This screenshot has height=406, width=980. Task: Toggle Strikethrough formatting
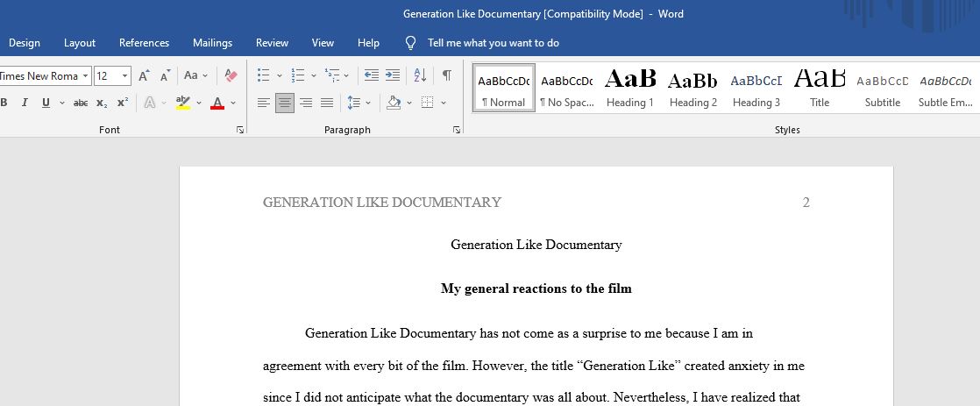(x=80, y=103)
